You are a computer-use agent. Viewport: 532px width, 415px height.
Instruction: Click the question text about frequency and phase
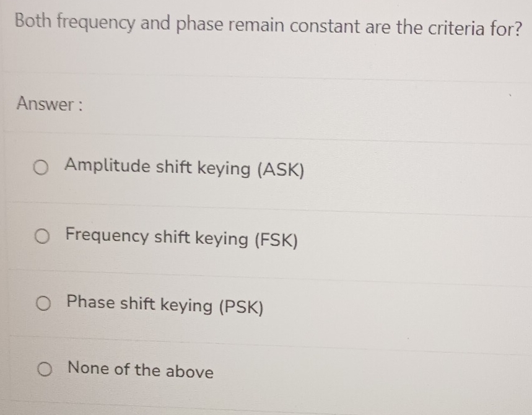click(x=265, y=25)
